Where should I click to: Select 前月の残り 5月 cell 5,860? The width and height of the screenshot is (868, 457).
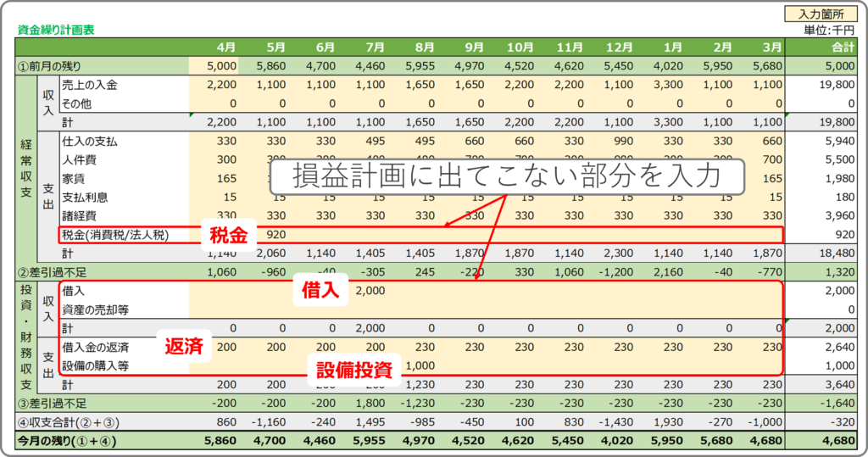pos(271,66)
